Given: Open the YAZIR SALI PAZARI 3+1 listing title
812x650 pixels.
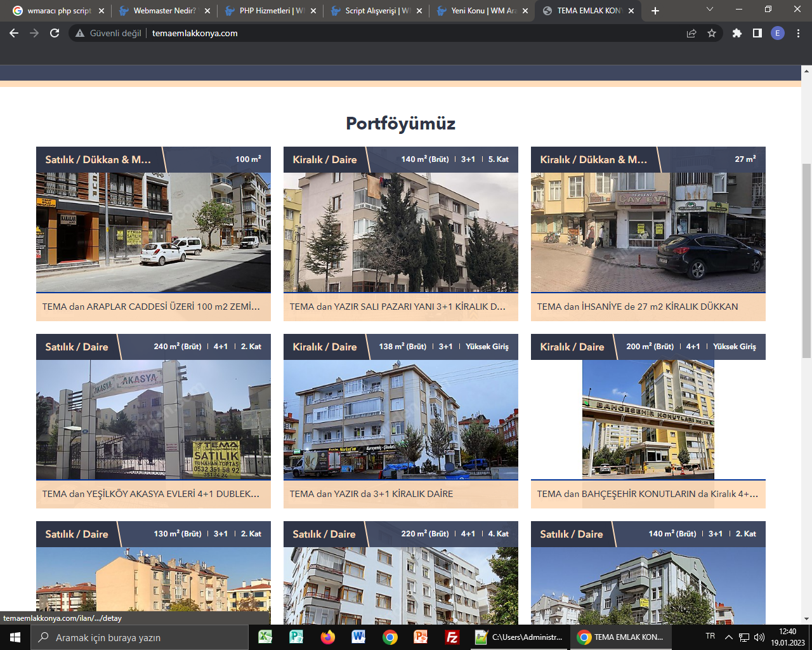Looking at the screenshot, I should tap(398, 307).
